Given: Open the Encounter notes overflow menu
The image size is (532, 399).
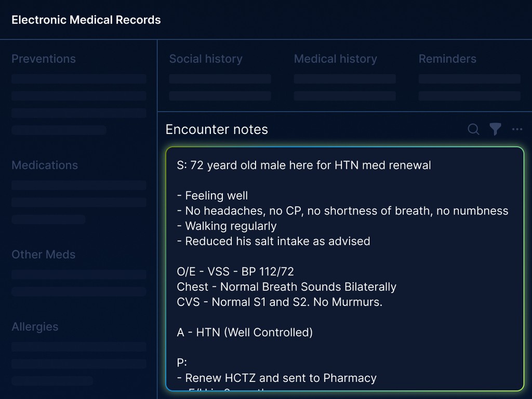Looking at the screenshot, I should (517, 129).
